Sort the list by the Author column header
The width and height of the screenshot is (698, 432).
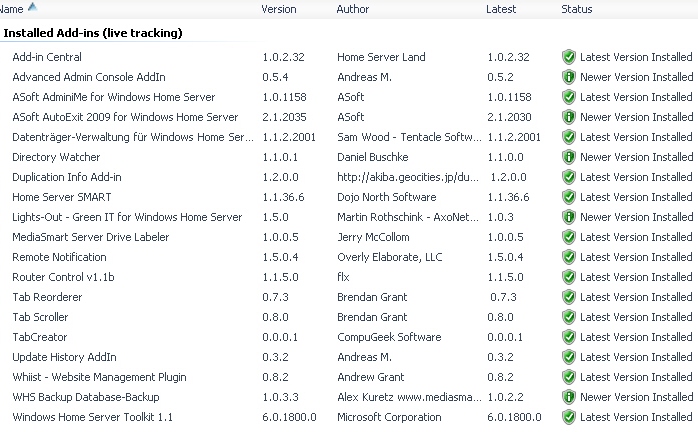coord(353,9)
